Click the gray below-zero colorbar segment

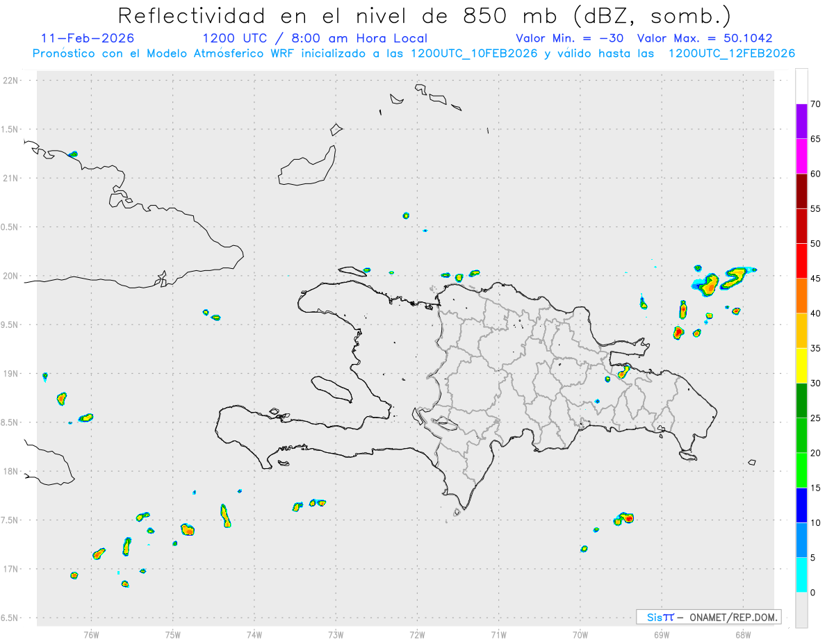pos(801,610)
